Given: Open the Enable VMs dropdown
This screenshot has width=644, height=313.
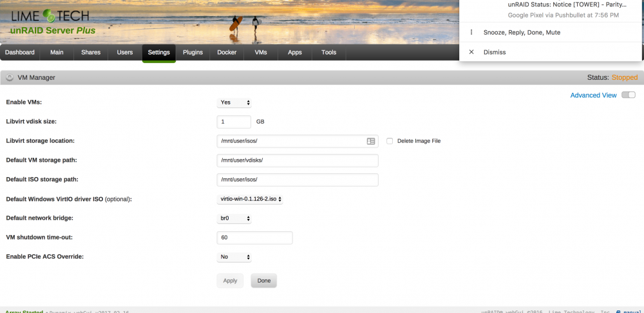Looking at the screenshot, I should tap(234, 102).
